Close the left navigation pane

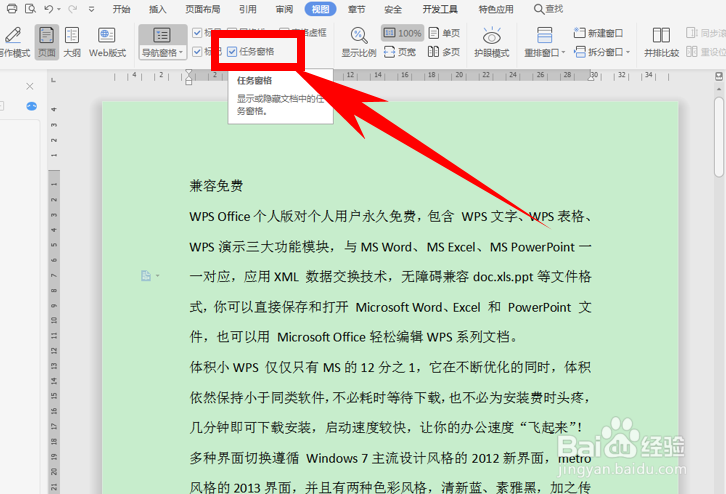[30, 86]
